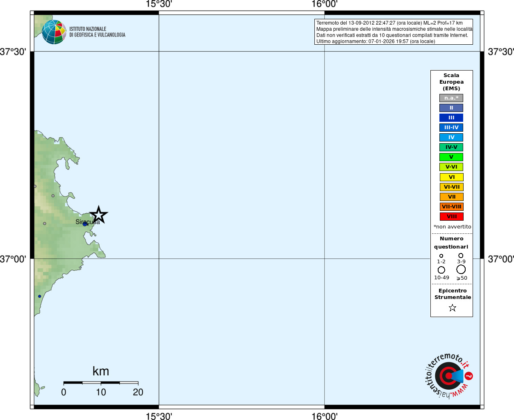Click the 3-9 questionnaires circle symbol
This screenshot has height=420, width=514.
[461, 255]
